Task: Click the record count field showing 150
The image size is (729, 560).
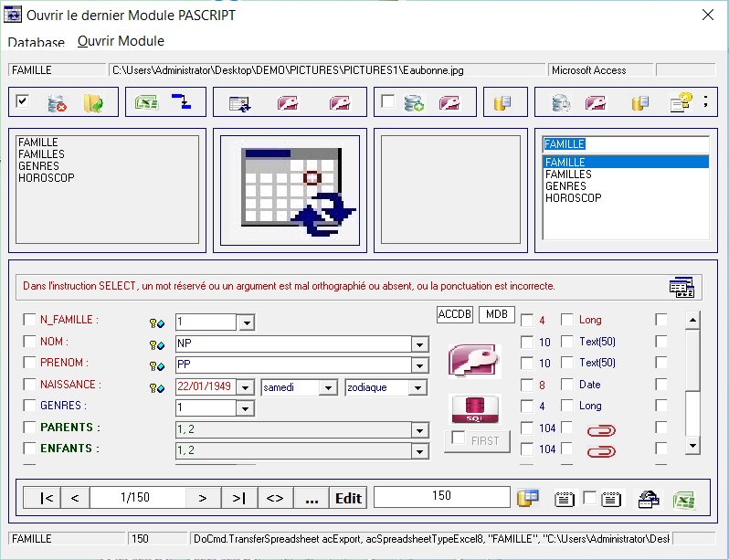Action: [x=441, y=496]
